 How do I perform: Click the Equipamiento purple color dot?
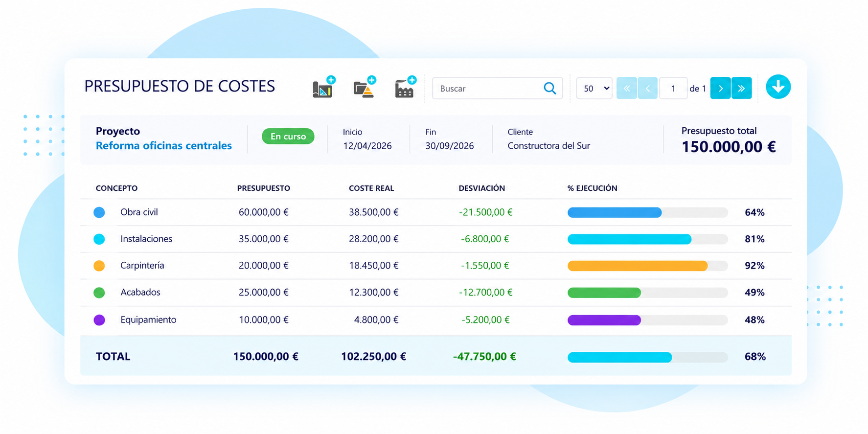click(x=99, y=320)
